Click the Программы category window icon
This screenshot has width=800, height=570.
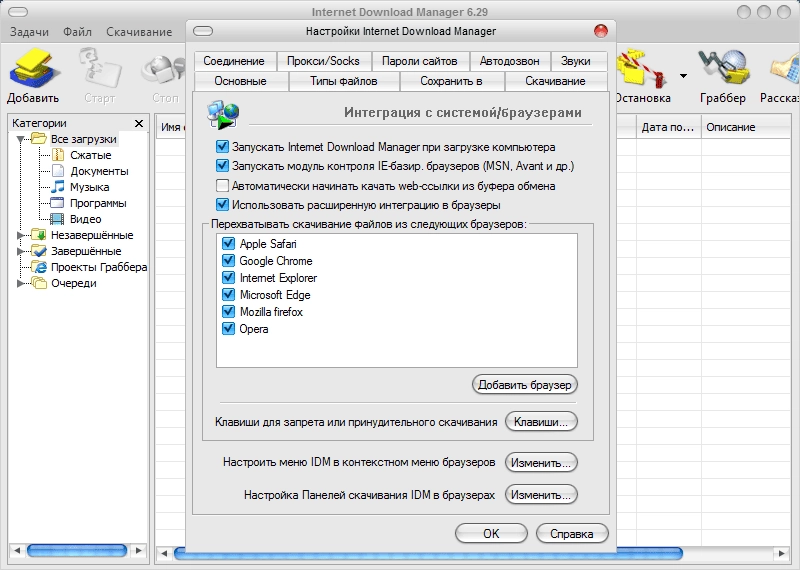click(x=57, y=203)
